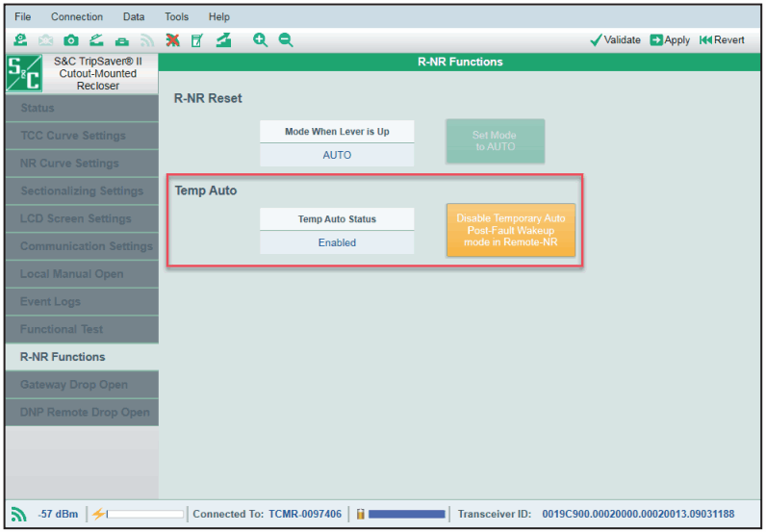Screen dimensions: 766x532
Task: Open Functional Test in sidebar
Action: point(82,329)
